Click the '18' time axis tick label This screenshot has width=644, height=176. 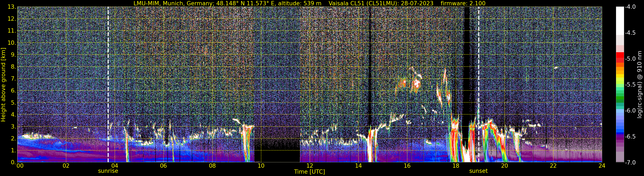[x=456, y=166]
